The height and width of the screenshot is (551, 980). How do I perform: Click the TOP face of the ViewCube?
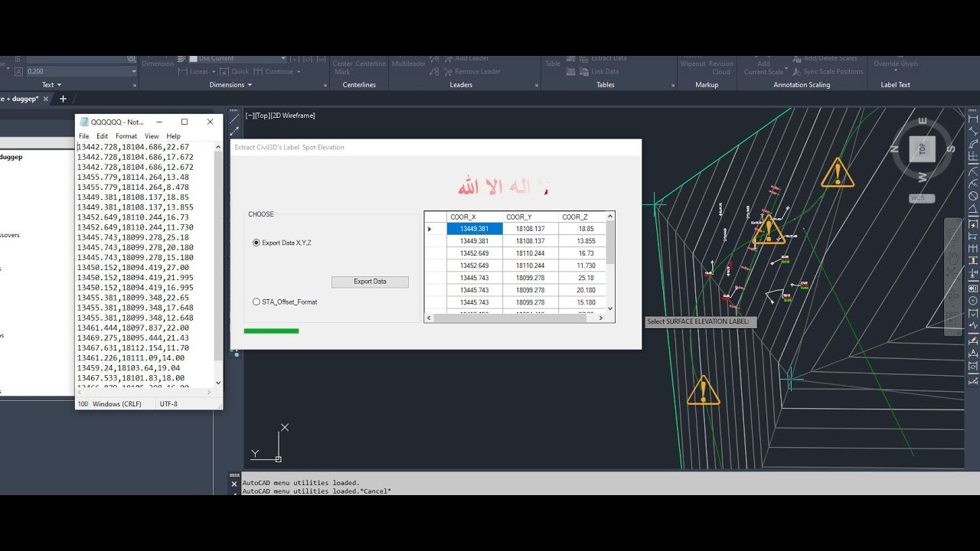922,148
